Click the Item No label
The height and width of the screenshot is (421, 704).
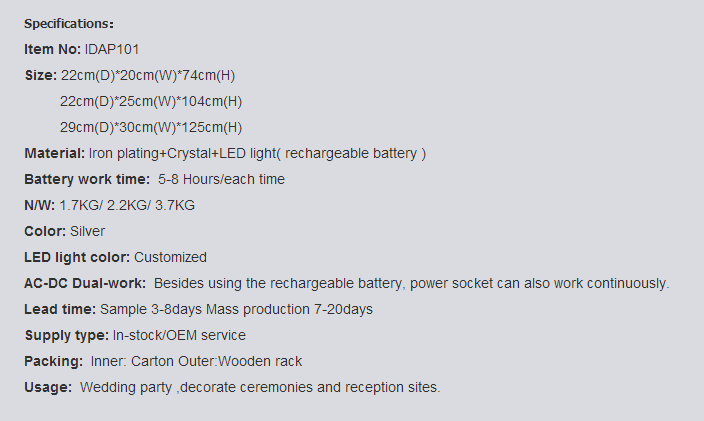(x=53, y=49)
